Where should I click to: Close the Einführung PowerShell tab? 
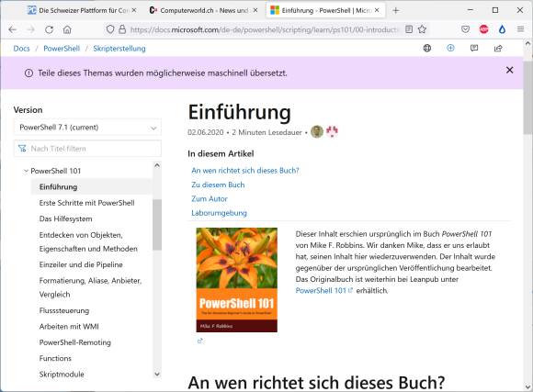377,10
